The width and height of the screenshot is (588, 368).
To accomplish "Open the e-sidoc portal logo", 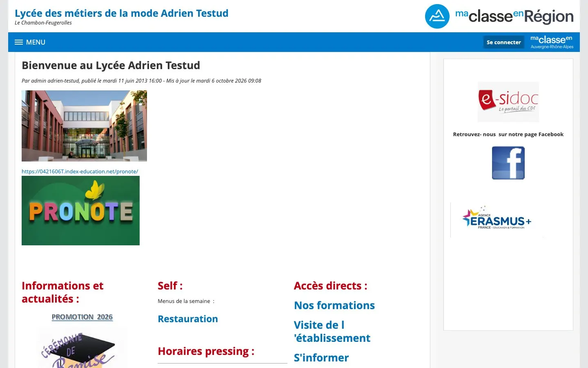I will coord(508,102).
